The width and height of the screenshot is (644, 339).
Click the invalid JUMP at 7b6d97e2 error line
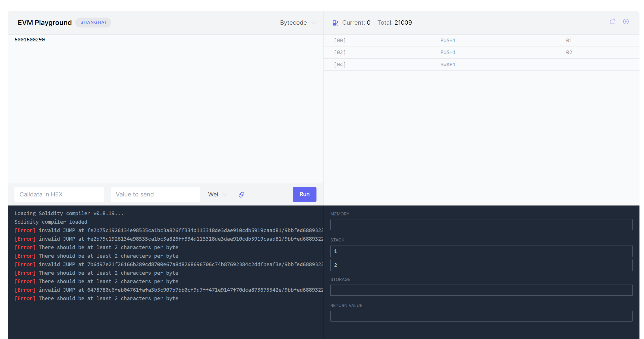pos(169,264)
